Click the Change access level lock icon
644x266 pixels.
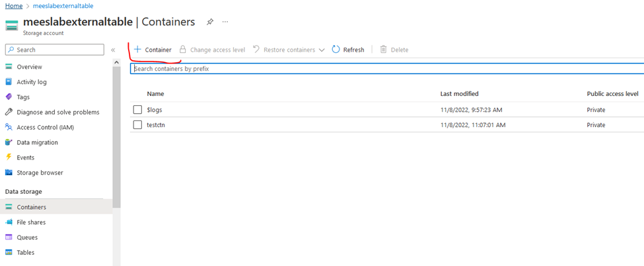point(183,50)
